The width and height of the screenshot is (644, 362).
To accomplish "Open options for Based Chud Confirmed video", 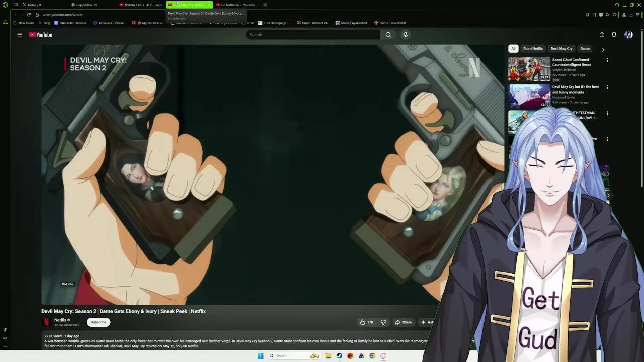I will point(607,60).
